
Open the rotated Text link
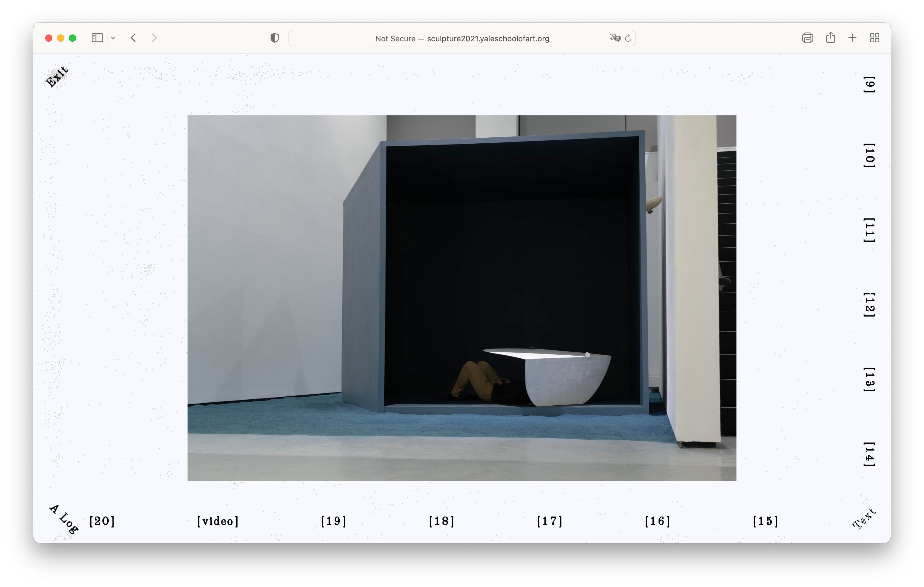pos(864,519)
